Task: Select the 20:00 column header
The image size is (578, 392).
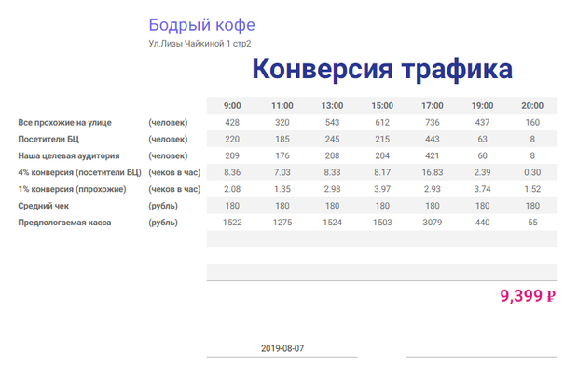Action: (532, 106)
